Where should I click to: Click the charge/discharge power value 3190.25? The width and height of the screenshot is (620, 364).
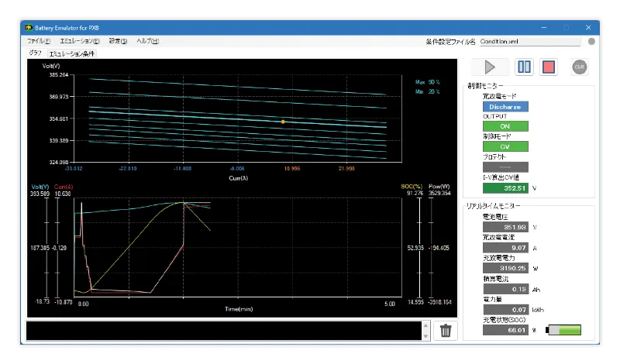tap(505, 268)
